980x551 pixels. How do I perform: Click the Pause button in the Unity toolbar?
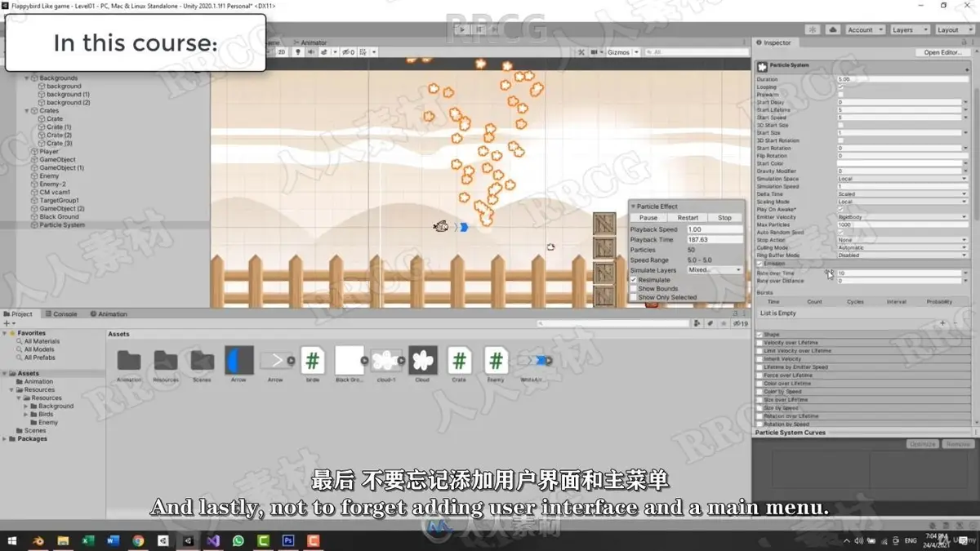(480, 29)
